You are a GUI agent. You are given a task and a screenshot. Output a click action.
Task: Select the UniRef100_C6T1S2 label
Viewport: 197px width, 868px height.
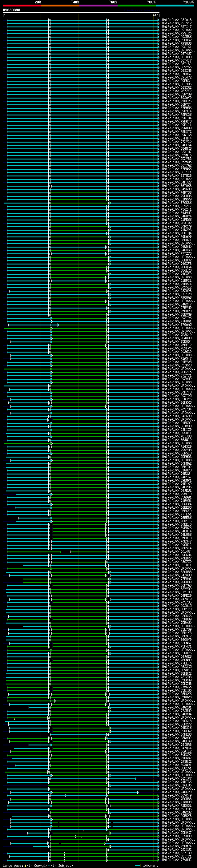pyautogui.click(x=177, y=64)
